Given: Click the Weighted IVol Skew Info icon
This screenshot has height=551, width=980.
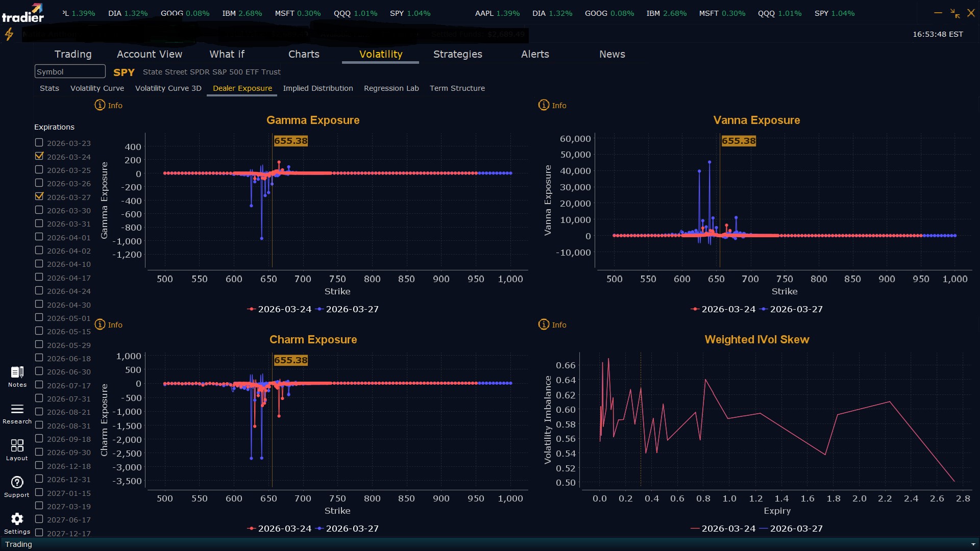Looking at the screenshot, I should (x=544, y=324).
